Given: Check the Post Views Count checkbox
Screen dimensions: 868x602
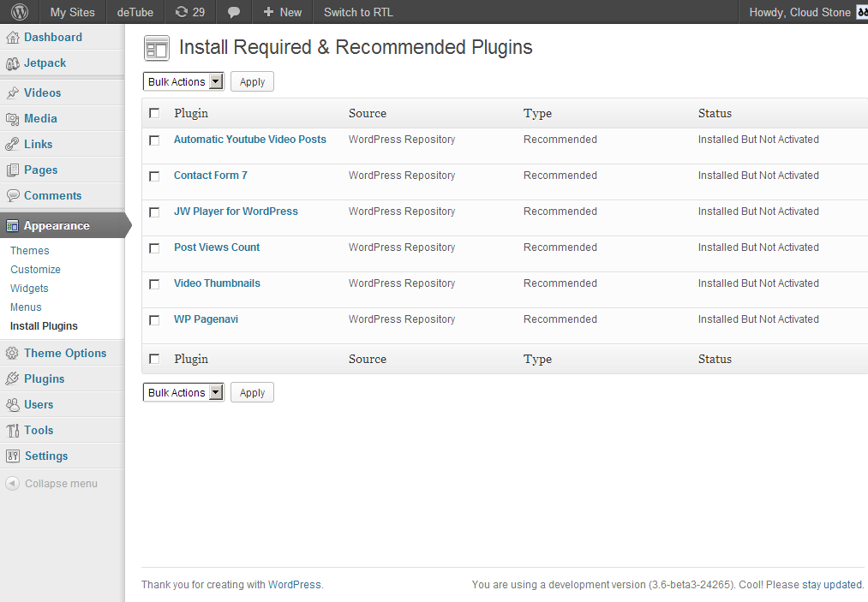Looking at the screenshot, I should [154, 248].
